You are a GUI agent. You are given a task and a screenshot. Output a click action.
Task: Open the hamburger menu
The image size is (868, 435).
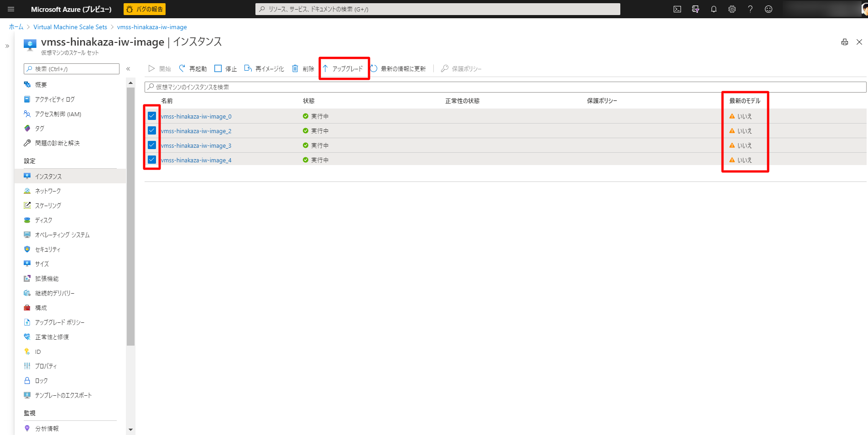[10, 9]
